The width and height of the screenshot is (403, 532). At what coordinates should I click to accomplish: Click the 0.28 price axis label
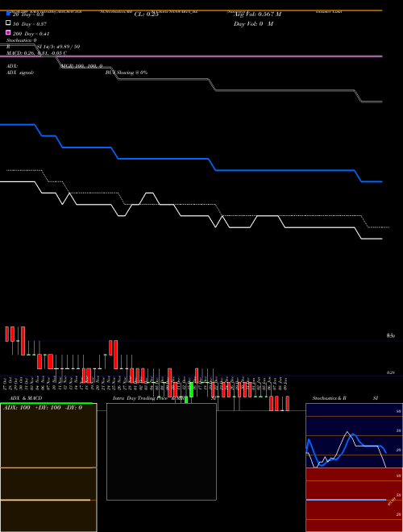391,372
